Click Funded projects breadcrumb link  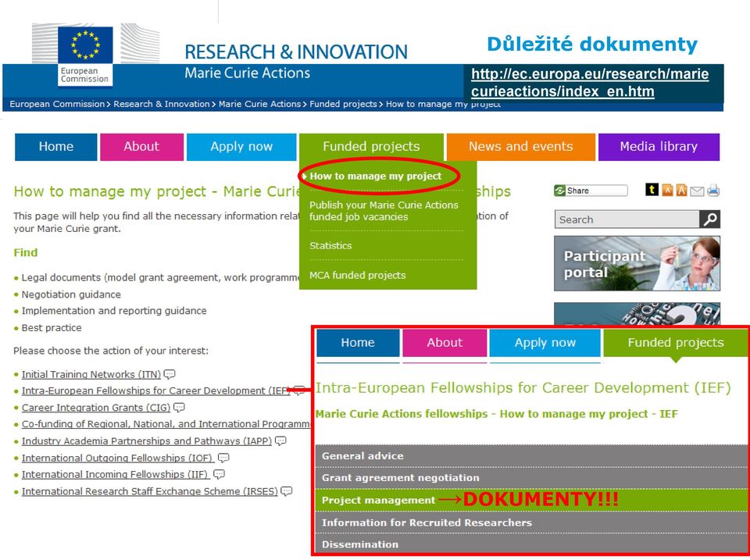pyautogui.click(x=343, y=104)
